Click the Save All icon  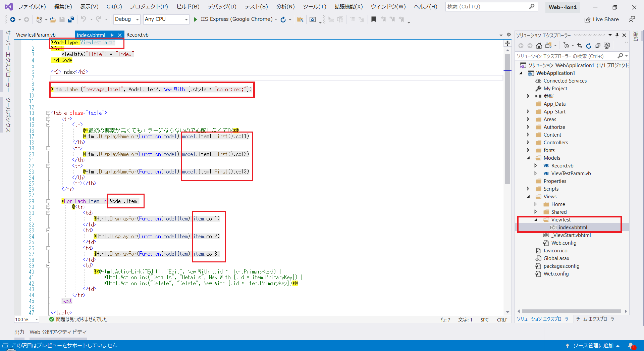(71, 19)
